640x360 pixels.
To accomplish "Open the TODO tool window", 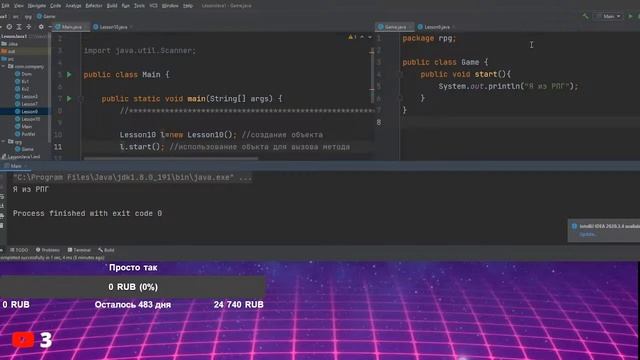I will point(19,250).
